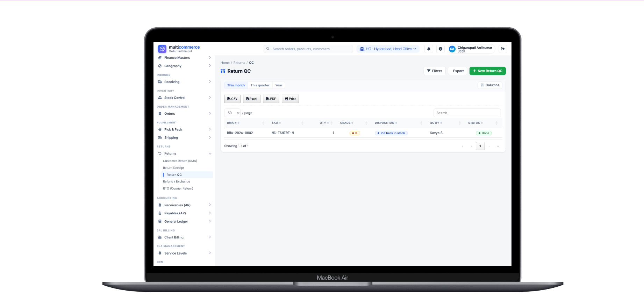Switch to the This quarter tab
This screenshot has height=307, width=644.
(x=260, y=85)
